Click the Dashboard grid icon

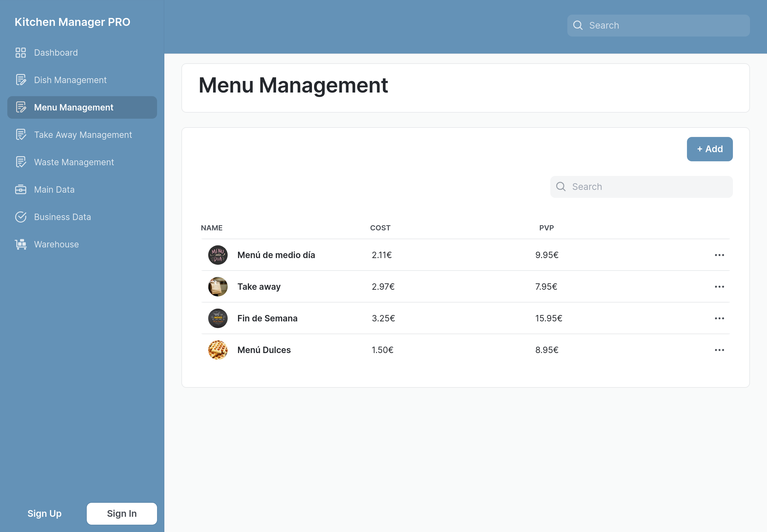point(21,53)
